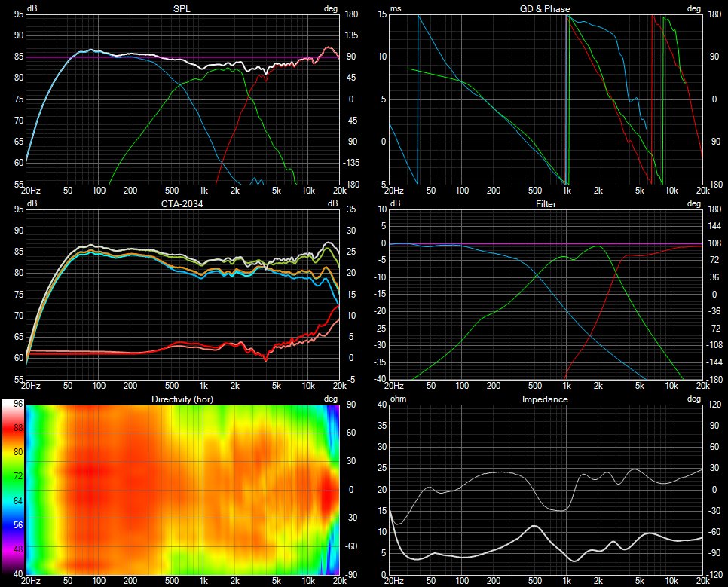Click the 48 value on Directivity color scale

click(x=17, y=549)
